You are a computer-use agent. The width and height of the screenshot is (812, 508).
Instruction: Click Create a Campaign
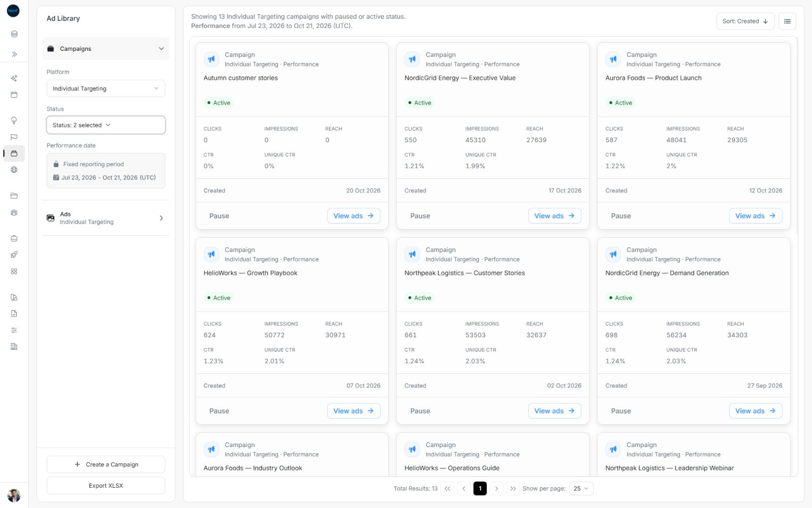pyautogui.click(x=106, y=464)
